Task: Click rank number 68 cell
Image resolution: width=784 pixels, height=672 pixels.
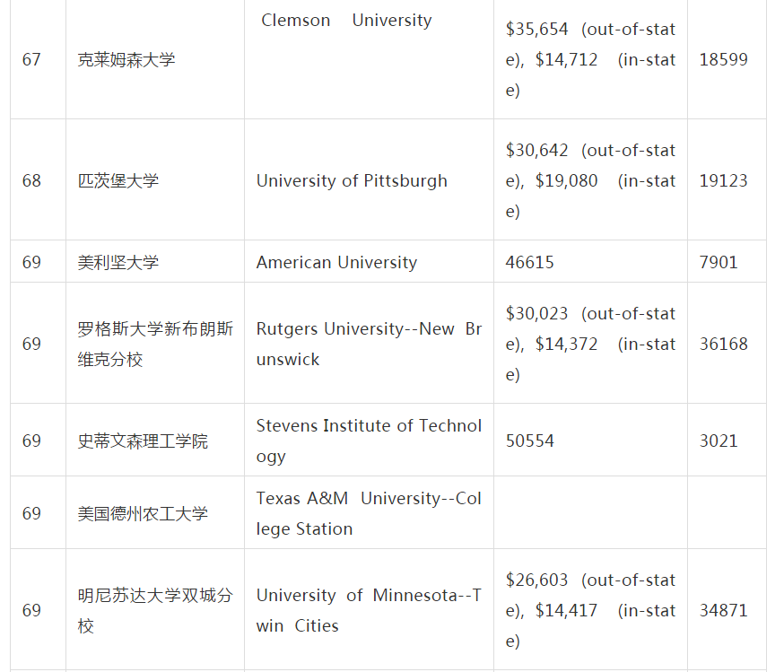Action: click(31, 180)
